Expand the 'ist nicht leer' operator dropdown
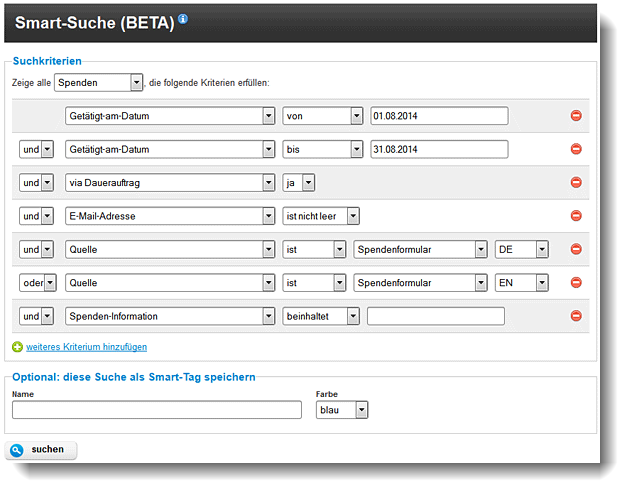The image size is (630, 493). (320, 216)
